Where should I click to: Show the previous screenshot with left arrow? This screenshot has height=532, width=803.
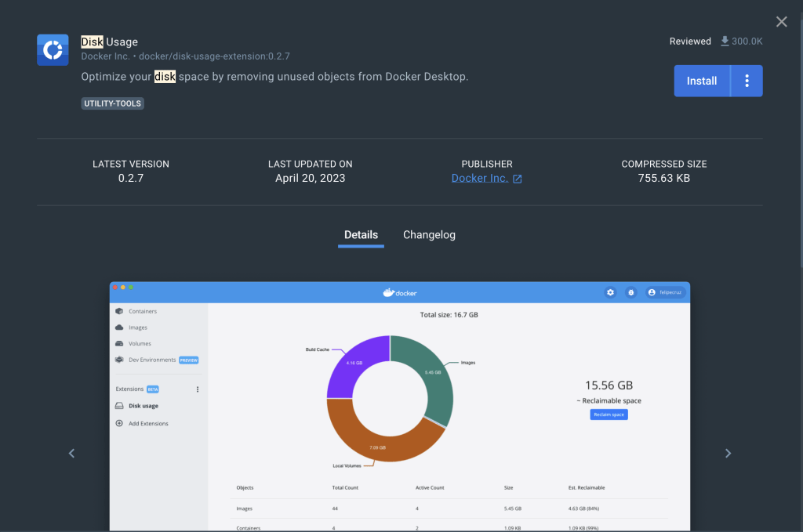point(71,453)
